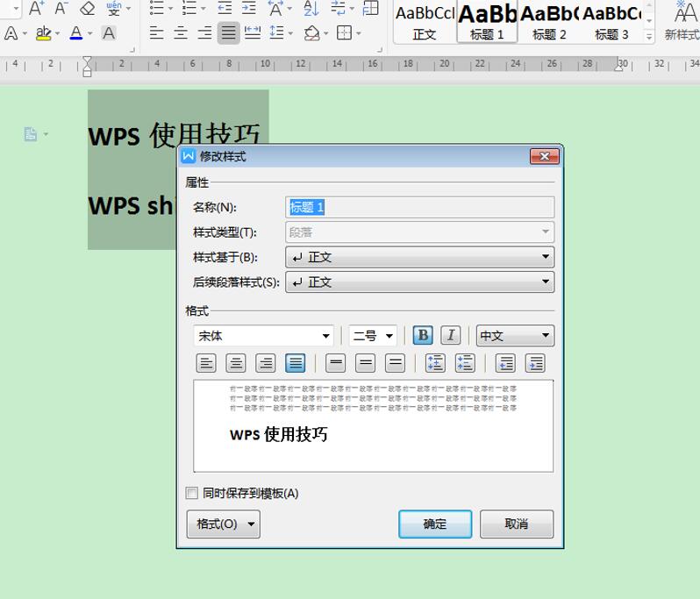Open the 二号 font size dropdown
This screenshot has width=700, height=599.
tap(373, 336)
